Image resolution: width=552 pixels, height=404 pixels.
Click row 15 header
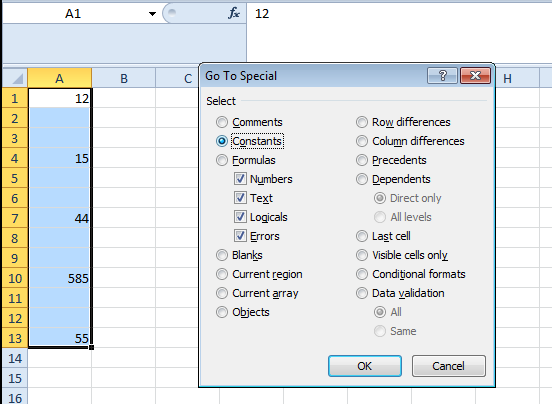[15, 378]
